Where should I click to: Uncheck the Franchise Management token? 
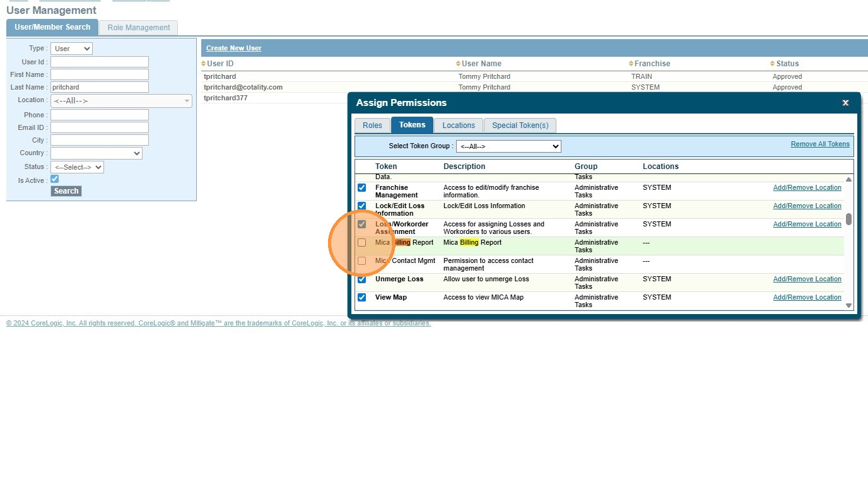point(362,188)
